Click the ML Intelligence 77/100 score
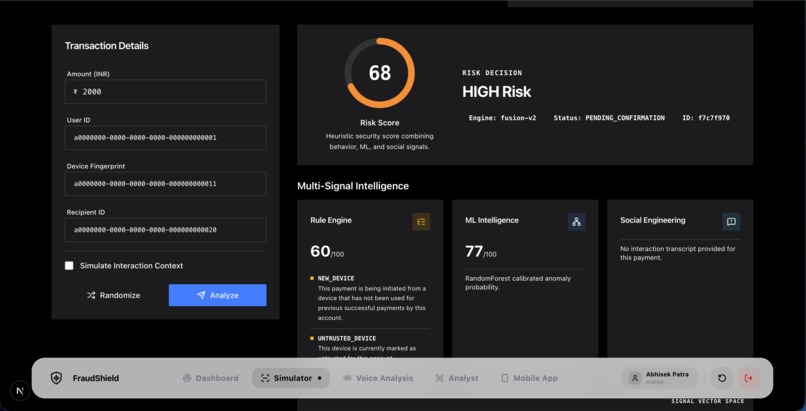806x411 pixels. tap(481, 252)
